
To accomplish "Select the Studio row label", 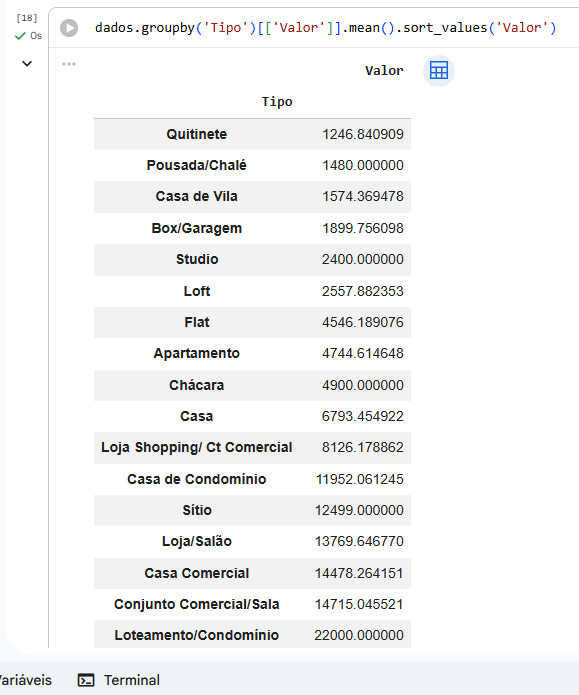I will [197, 259].
